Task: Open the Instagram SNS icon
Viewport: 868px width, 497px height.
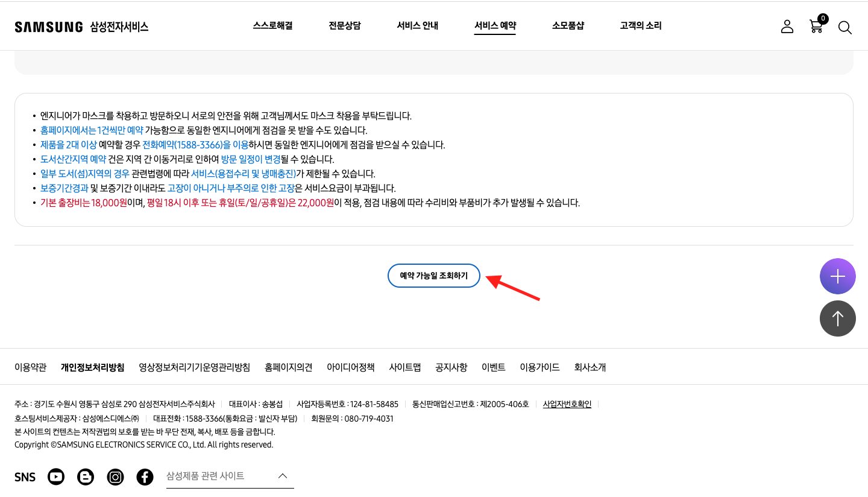Action: pos(115,476)
